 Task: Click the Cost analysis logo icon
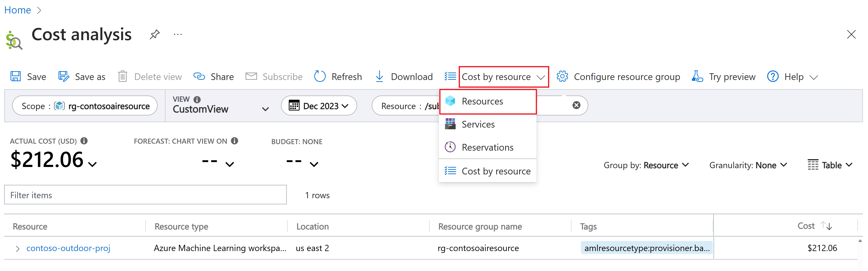(x=14, y=40)
